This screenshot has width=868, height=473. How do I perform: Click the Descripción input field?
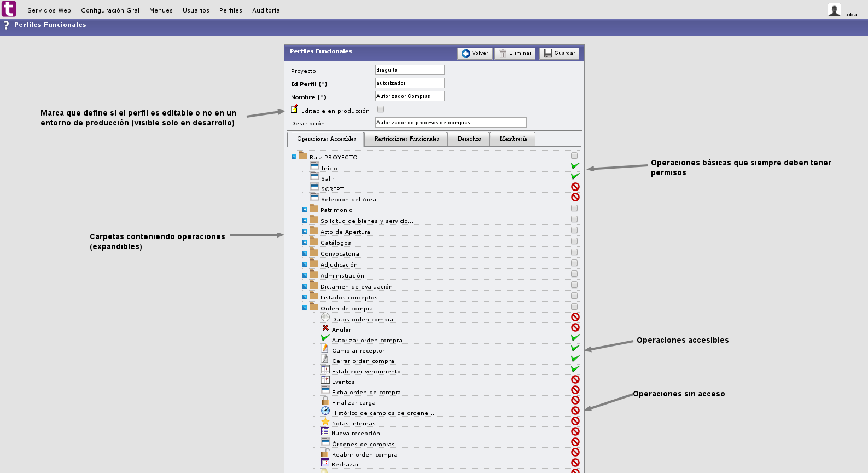coord(450,123)
